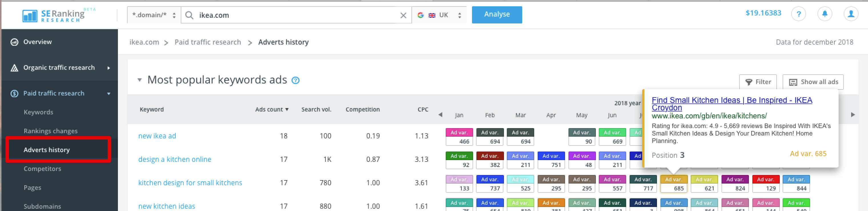Open Keywords under Paid traffic research
This screenshot has height=211, width=868.
tap(39, 112)
